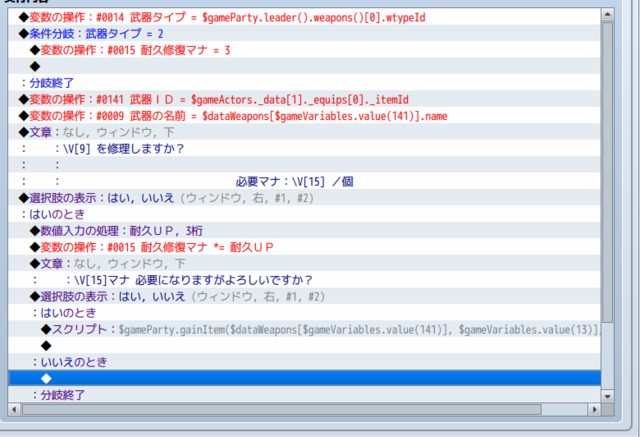Click the horizontal scrollbar left arrow

(x=14, y=409)
